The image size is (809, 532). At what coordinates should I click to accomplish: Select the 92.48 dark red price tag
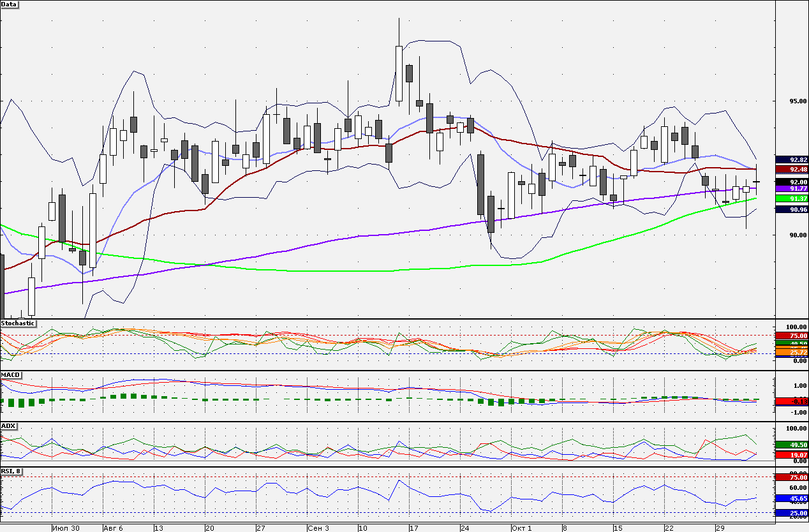coord(792,169)
